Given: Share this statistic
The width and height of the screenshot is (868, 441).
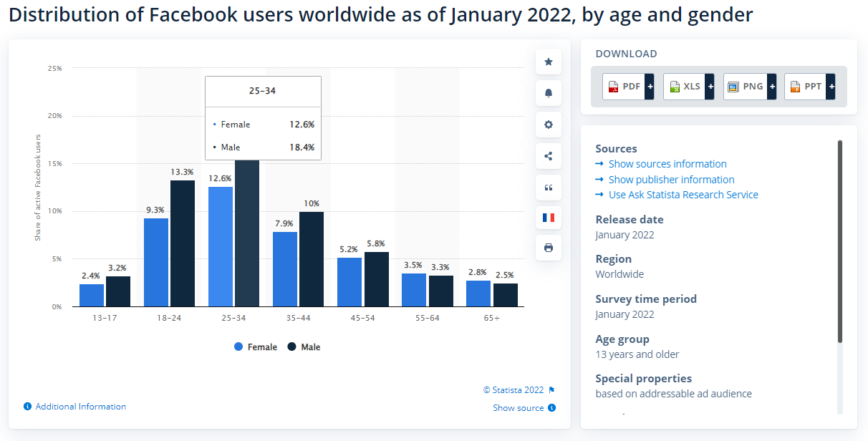Looking at the screenshot, I should coord(548,156).
